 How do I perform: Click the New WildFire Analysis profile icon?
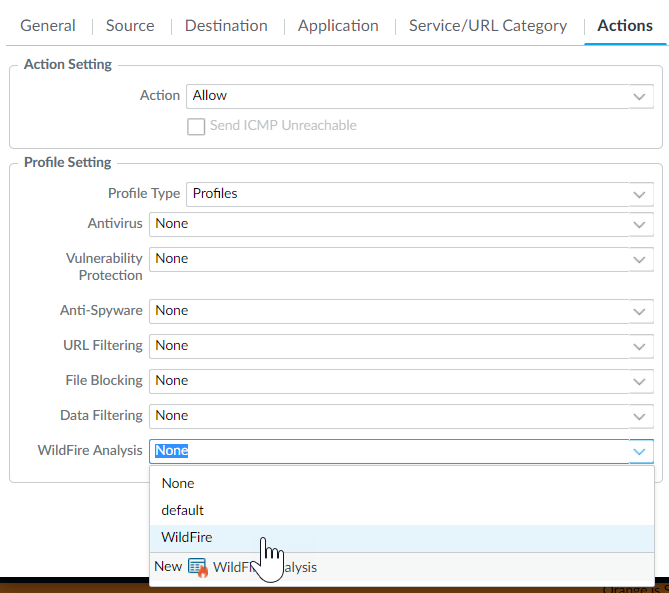click(197, 567)
